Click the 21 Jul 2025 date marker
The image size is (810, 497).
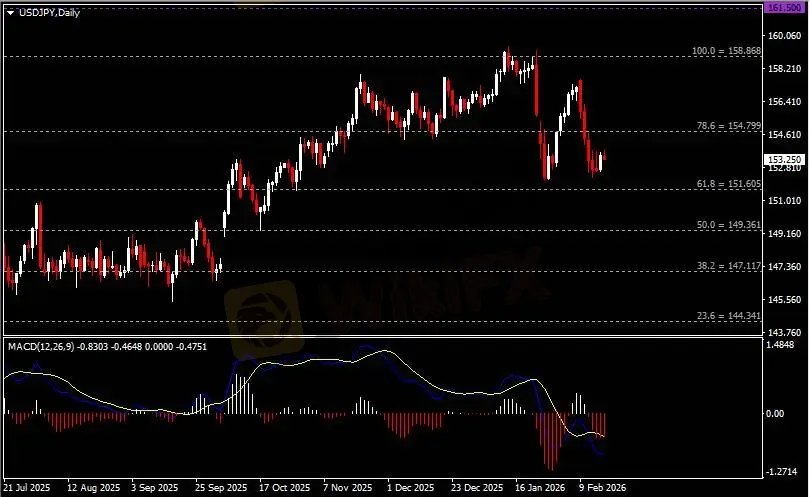click(27, 488)
